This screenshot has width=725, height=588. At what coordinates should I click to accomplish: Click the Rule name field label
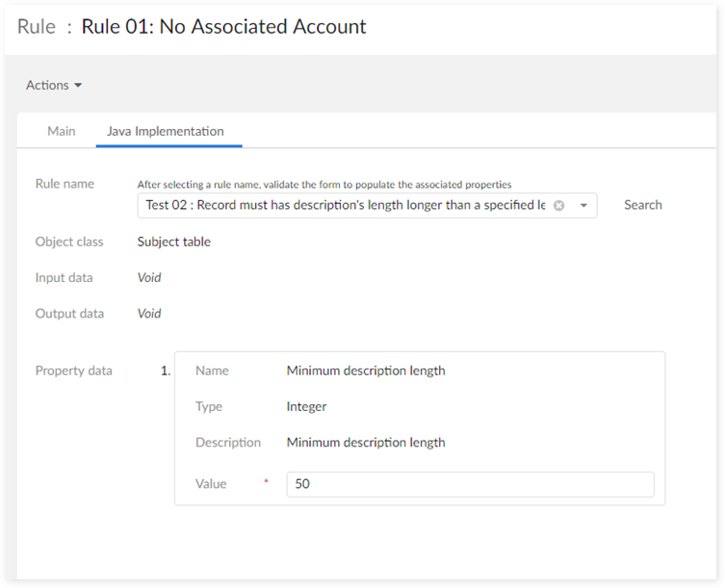click(65, 184)
